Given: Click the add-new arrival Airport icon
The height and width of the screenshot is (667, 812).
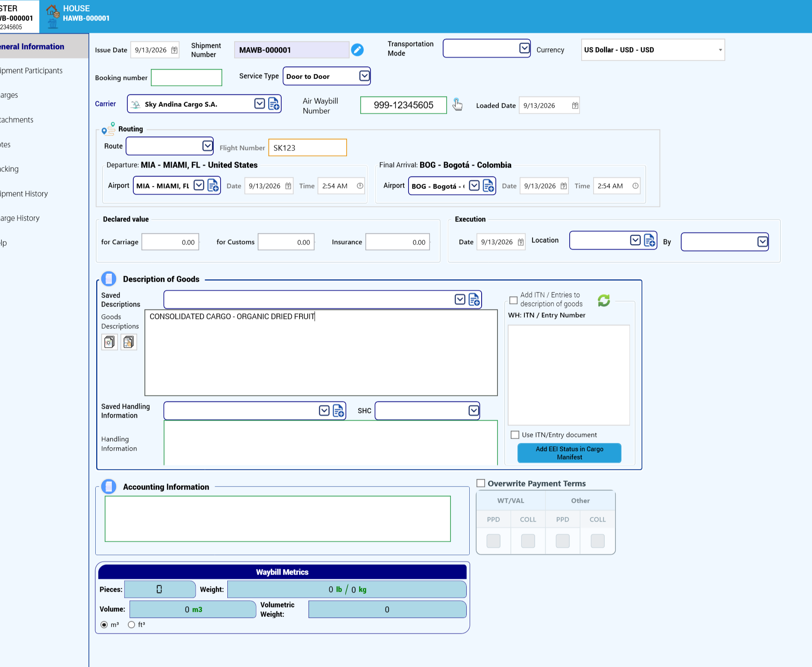Looking at the screenshot, I should click(x=488, y=186).
